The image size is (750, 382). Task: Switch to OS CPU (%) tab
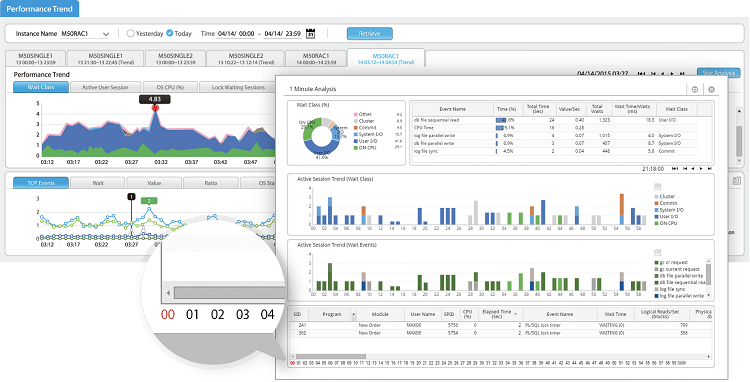click(x=170, y=87)
